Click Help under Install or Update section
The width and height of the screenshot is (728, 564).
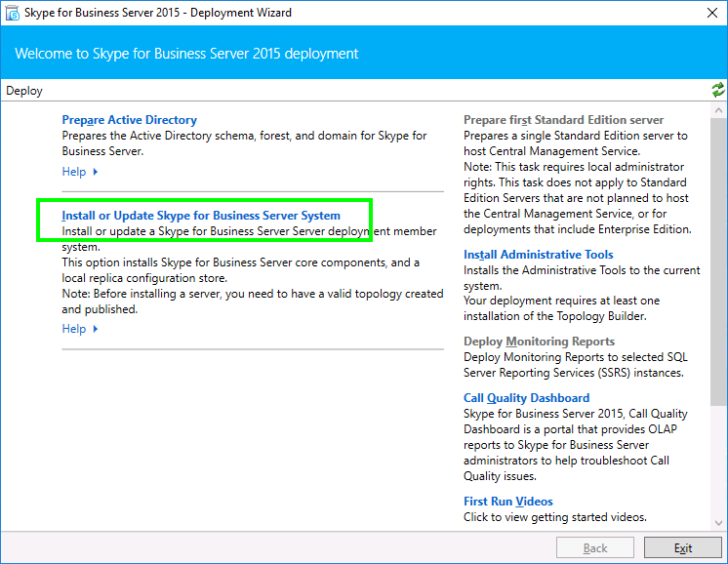coord(74,329)
